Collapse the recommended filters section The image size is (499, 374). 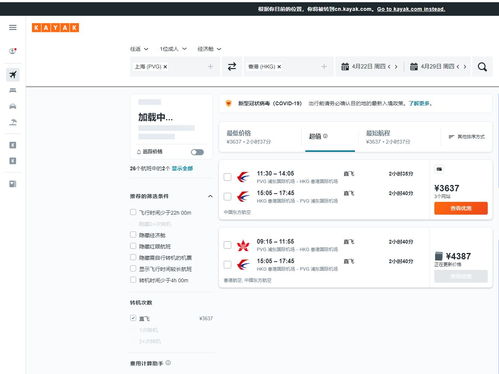pos(210,196)
